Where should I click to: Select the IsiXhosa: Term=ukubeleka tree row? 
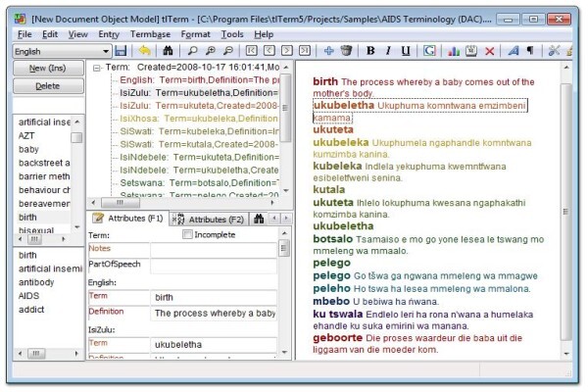(198, 119)
